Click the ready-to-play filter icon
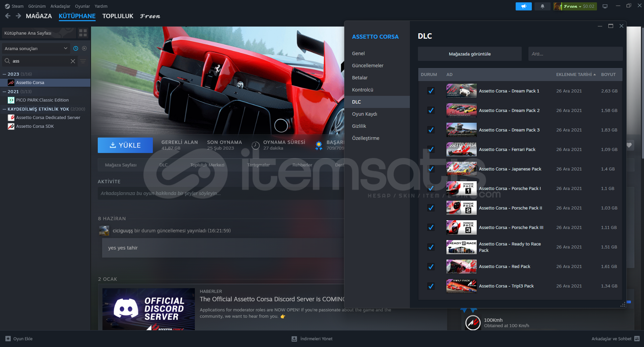644x347 pixels. click(84, 48)
